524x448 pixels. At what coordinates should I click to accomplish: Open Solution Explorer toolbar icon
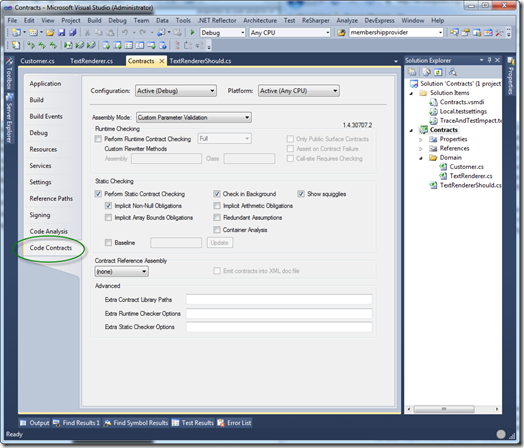point(454,32)
